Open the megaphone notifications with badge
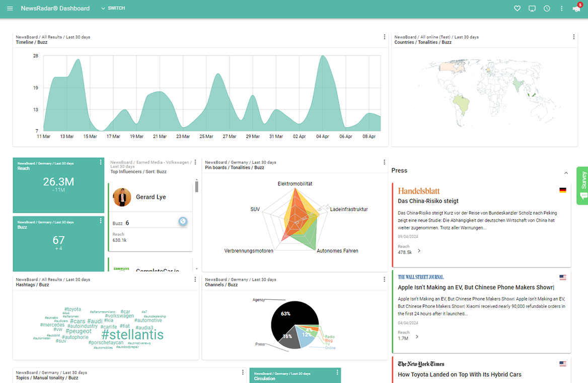The image size is (588, 383). [576, 9]
